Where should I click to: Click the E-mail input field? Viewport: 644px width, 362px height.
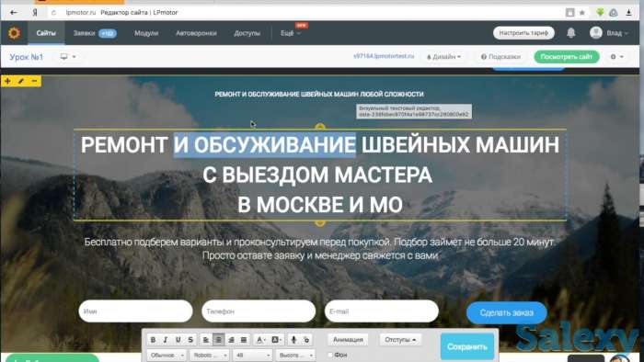pyautogui.click(x=382, y=311)
